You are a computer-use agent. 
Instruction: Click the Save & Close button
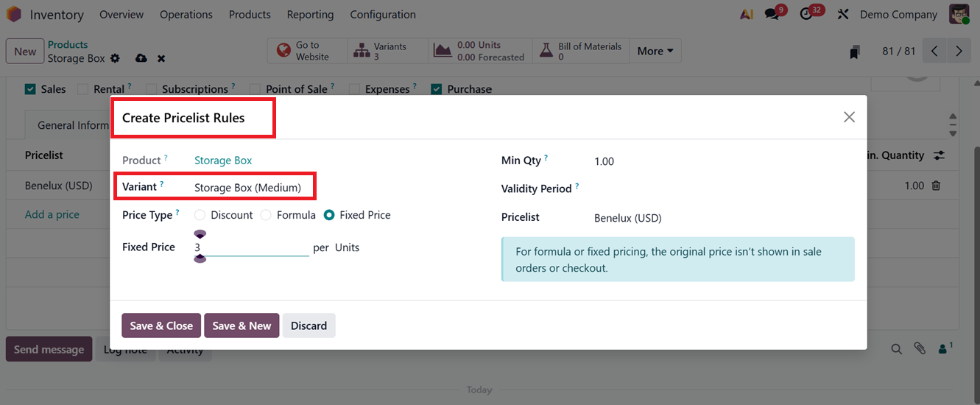161,325
